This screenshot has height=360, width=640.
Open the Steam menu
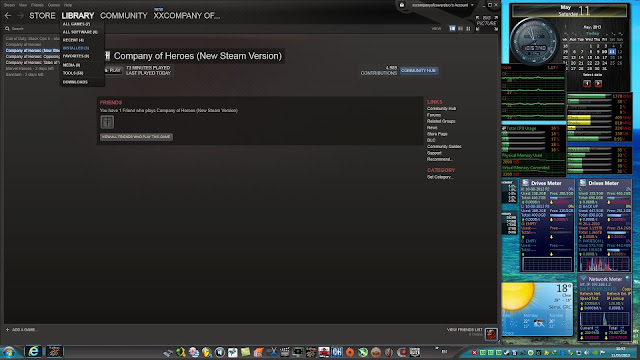point(9,5)
